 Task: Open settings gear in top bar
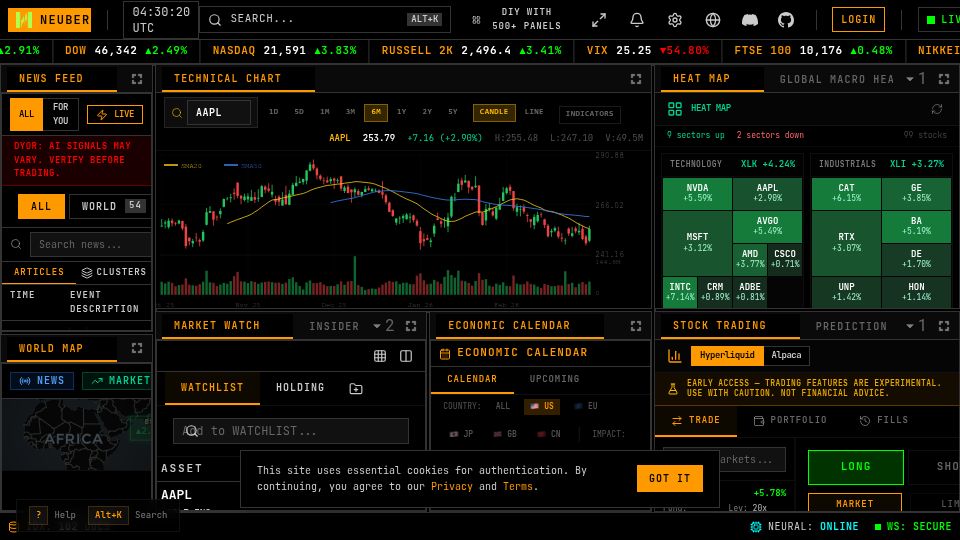(675, 20)
